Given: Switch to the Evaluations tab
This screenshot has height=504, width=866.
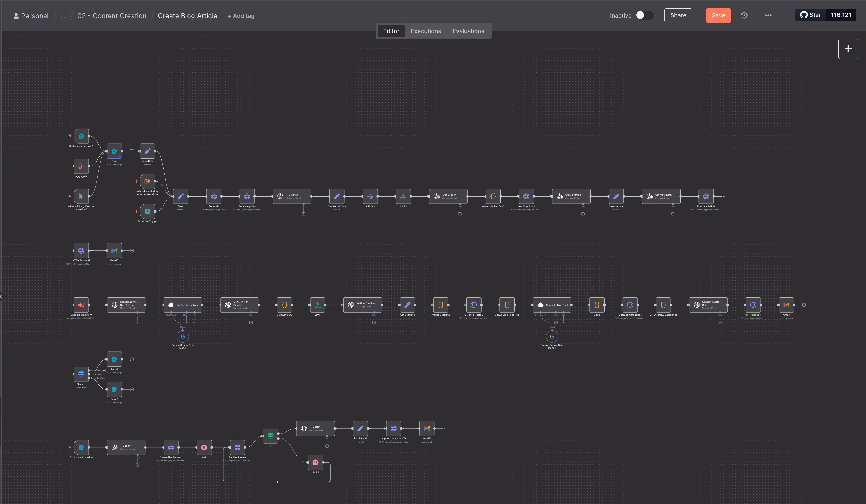Looking at the screenshot, I should [x=468, y=31].
